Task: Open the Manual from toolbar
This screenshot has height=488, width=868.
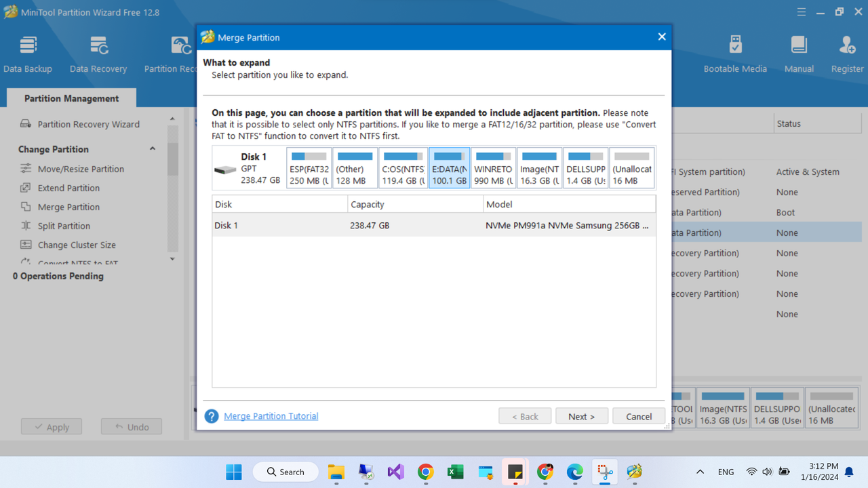Action: 799,54
